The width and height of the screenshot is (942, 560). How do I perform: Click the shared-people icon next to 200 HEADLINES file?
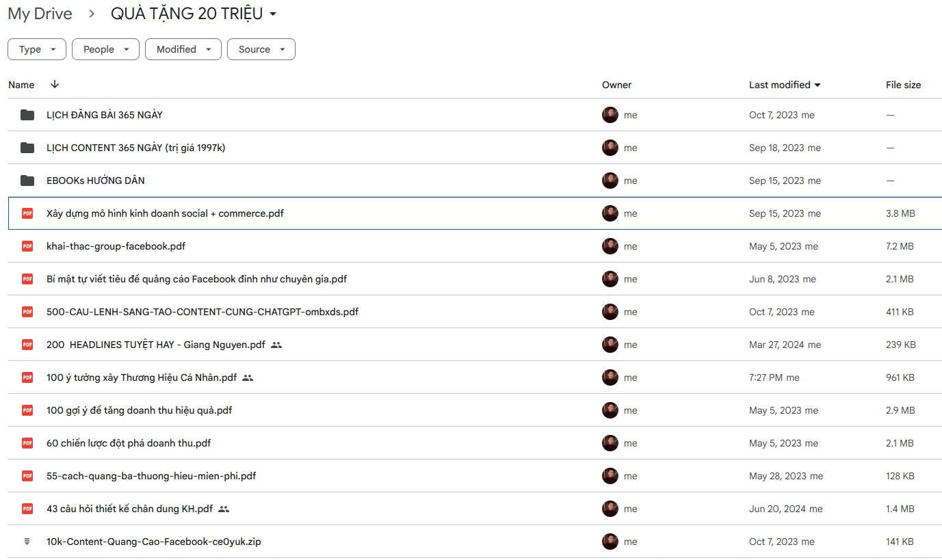[x=276, y=345]
